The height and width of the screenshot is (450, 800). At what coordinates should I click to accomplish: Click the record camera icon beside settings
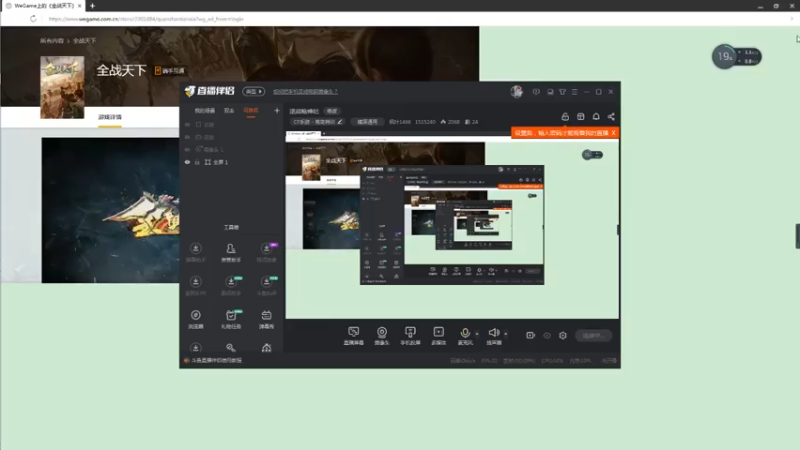pyautogui.click(x=531, y=335)
